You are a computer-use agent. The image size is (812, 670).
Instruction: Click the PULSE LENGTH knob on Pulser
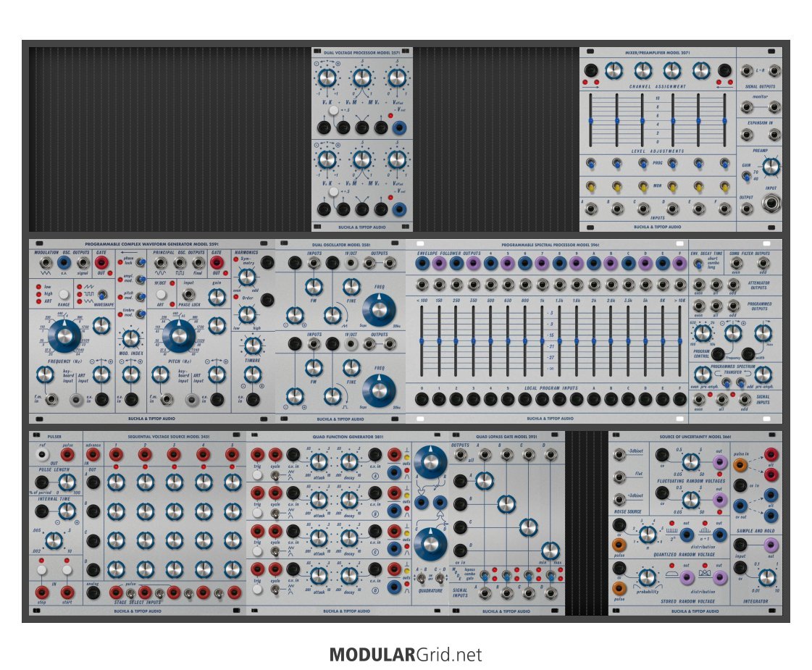click(67, 482)
